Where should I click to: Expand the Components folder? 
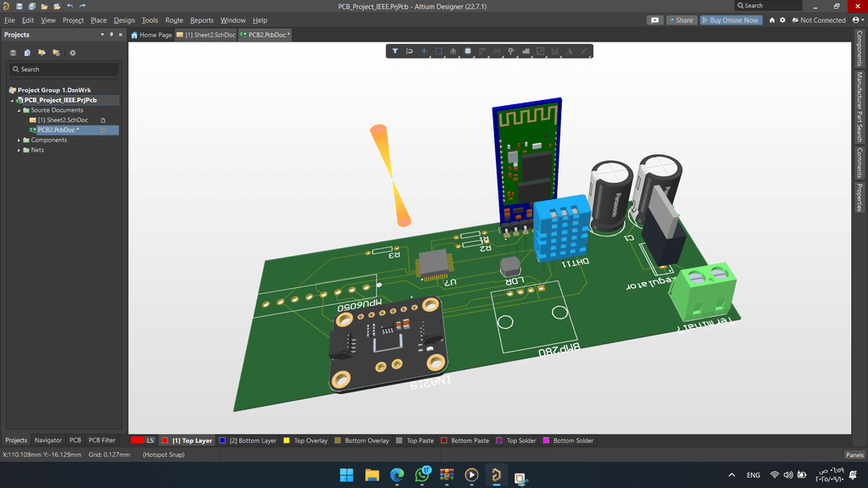click(x=19, y=140)
